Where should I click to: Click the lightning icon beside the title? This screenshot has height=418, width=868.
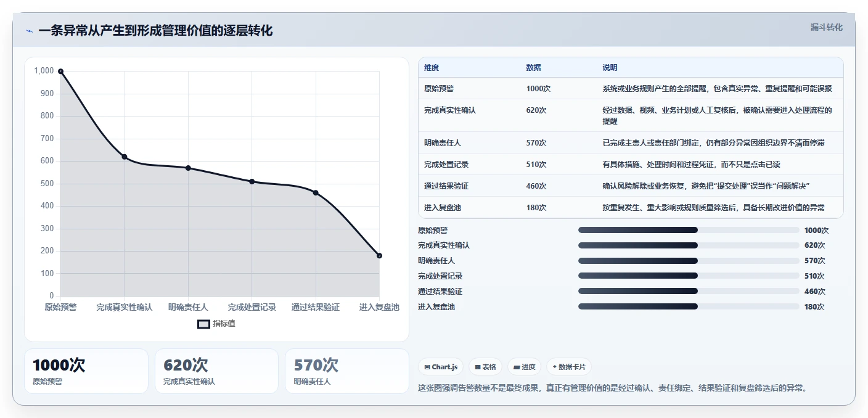tap(30, 31)
